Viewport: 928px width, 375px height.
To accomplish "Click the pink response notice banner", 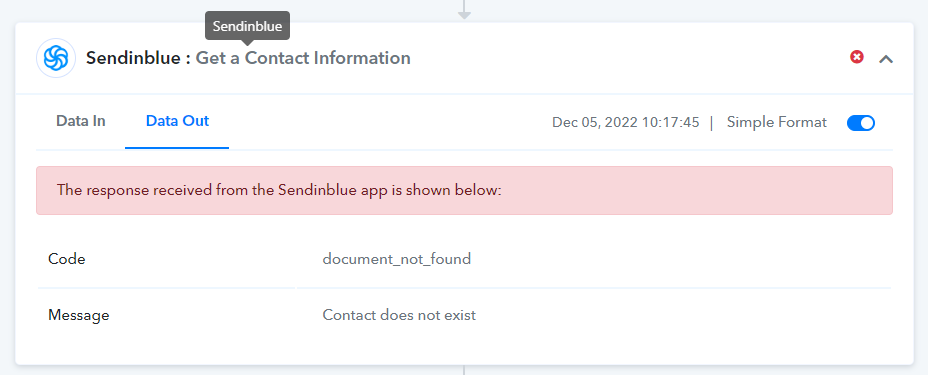I will (464, 190).
